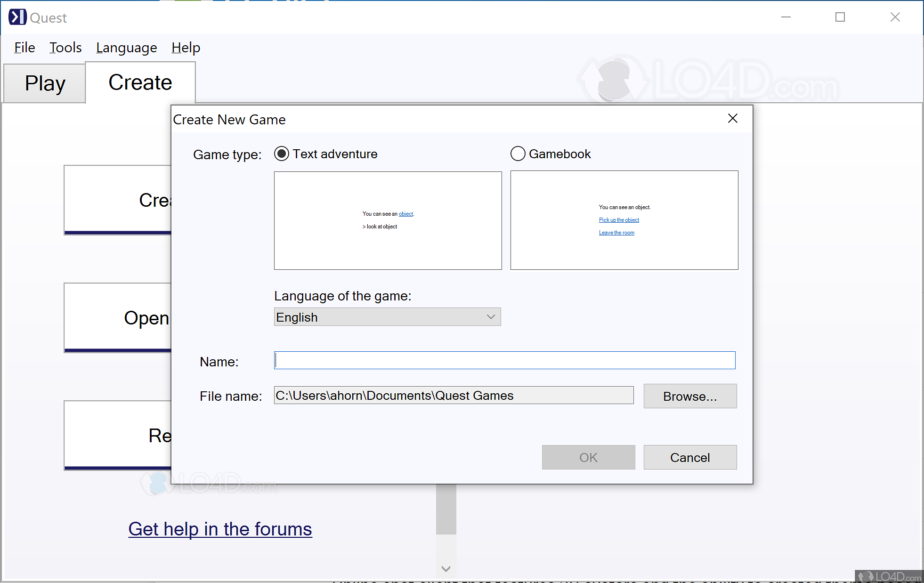Close the Quest application window
Viewport: 924px width, 583px height.
click(895, 17)
